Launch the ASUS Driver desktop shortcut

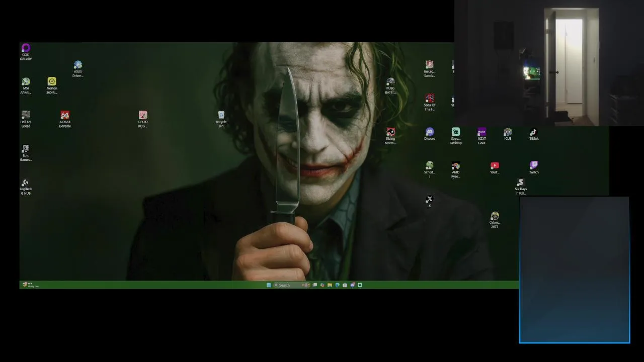click(77, 69)
